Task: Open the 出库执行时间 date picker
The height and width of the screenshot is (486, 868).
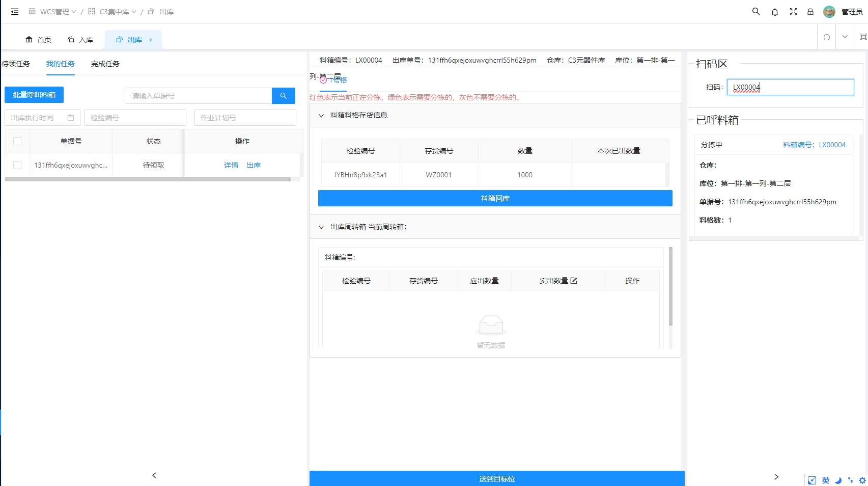Action: 43,118
